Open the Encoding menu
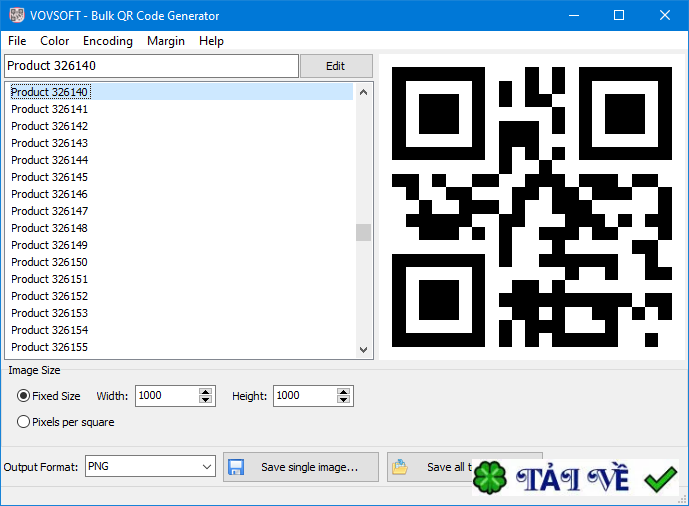 107,41
